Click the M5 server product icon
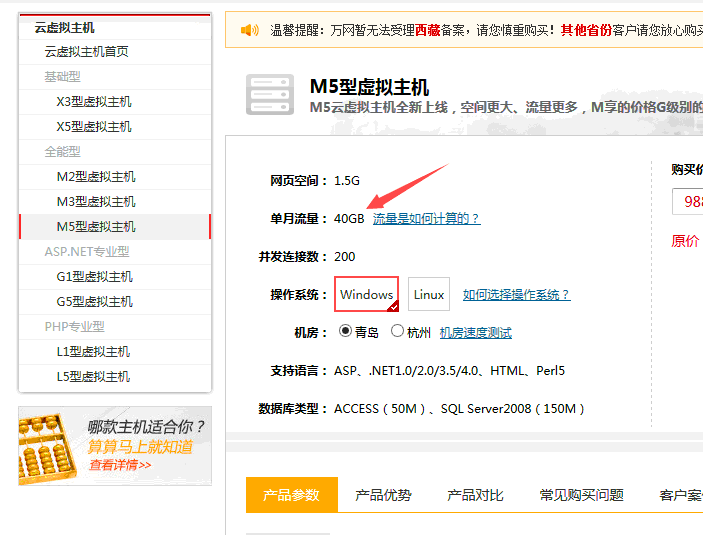 pyautogui.click(x=270, y=95)
